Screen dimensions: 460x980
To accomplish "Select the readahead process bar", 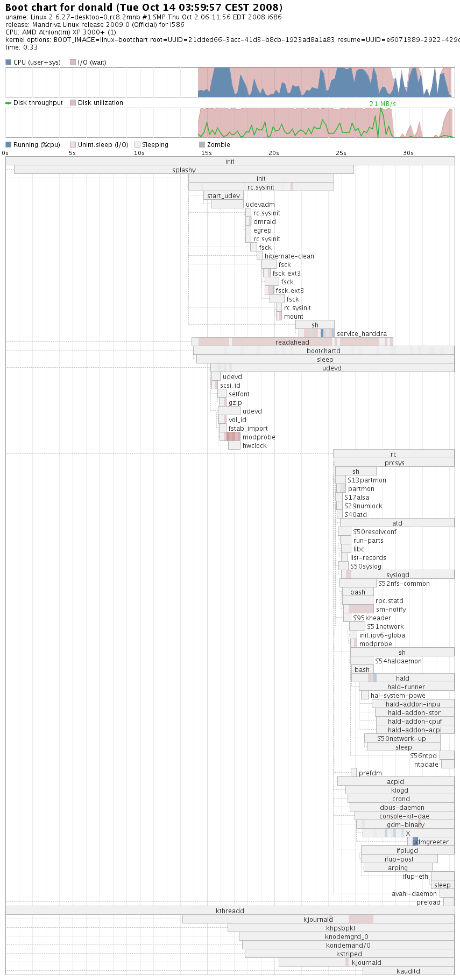I will [x=292, y=342].
